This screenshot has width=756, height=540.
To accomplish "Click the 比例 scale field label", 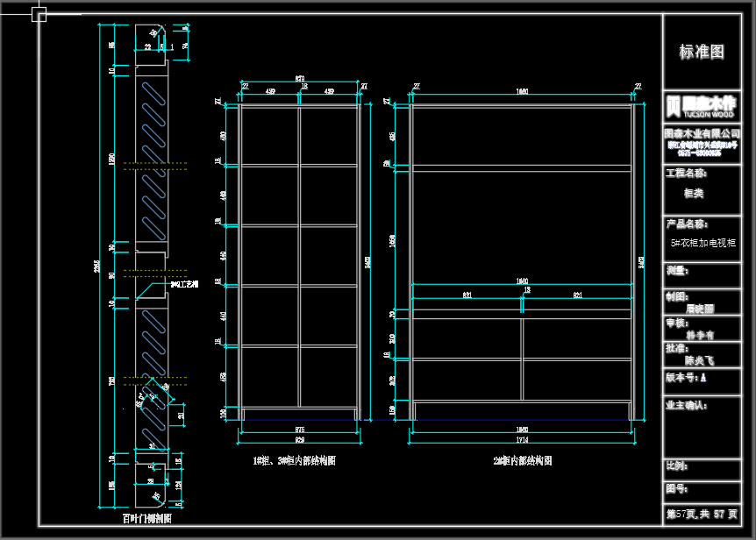I will (676, 465).
